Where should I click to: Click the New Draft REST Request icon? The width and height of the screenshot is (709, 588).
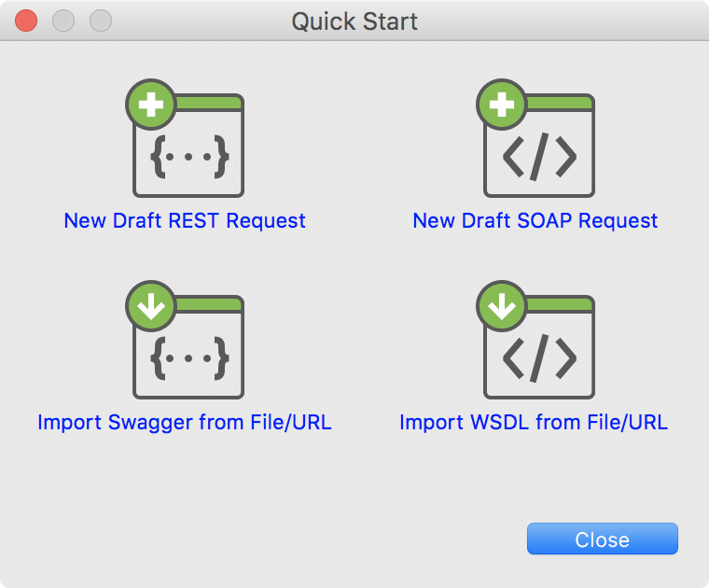[x=187, y=145]
